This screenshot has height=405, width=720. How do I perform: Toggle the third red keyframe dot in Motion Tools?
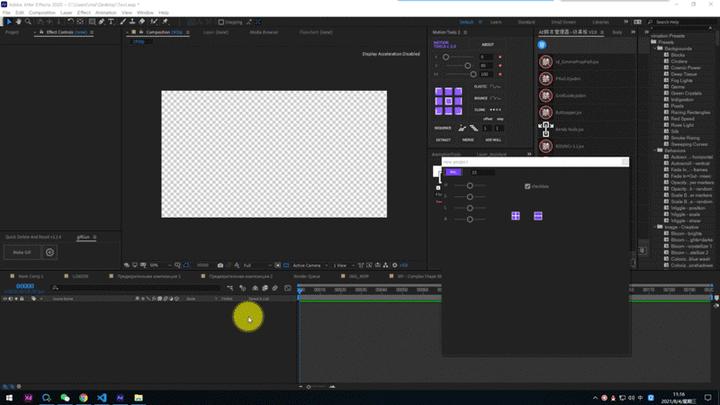(500, 74)
